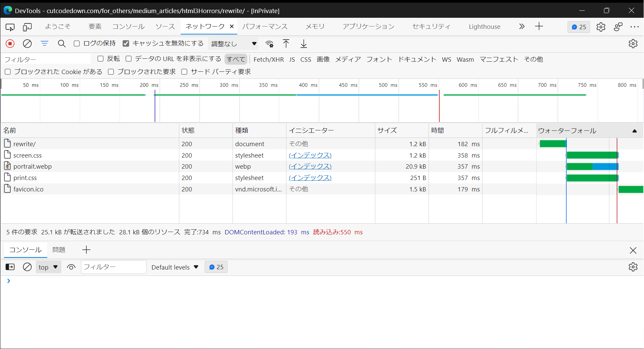Image resolution: width=644 pixels, height=349 pixels.
Task: Create live expression eye icon
Action: pyautogui.click(x=71, y=267)
